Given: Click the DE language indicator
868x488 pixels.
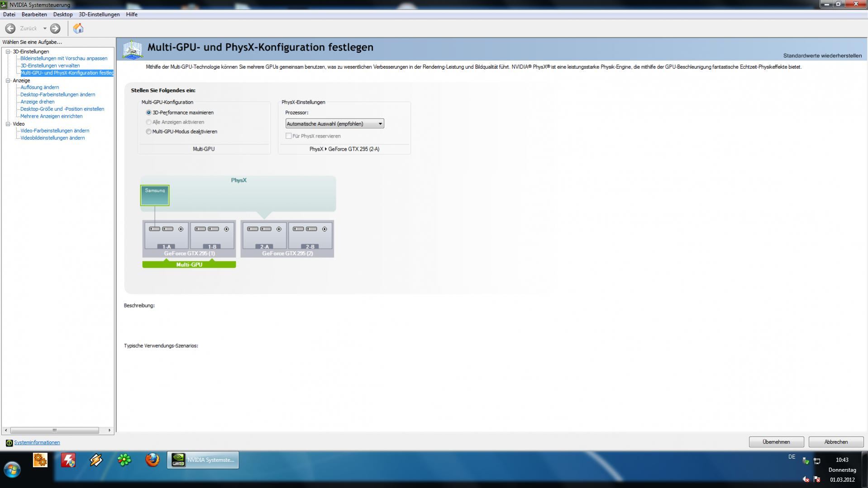Looking at the screenshot, I should [x=792, y=457].
